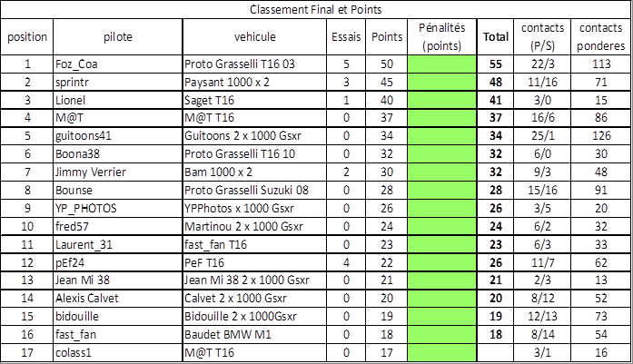Select pilot cell 'guitoons41'

pos(117,135)
